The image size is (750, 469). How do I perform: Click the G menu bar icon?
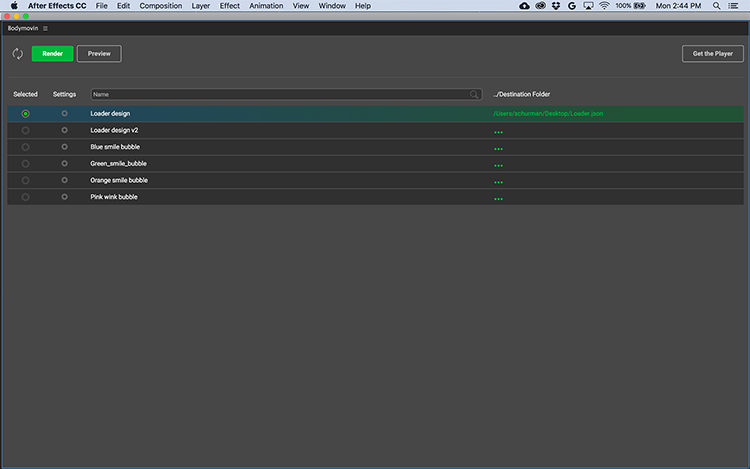[x=572, y=6]
